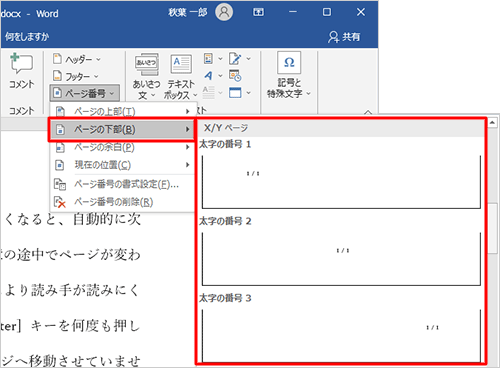This screenshot has width=500, height=368.
Task: Open 記号と特殊文字 (Symbols) menu
Action: point(289,75)
